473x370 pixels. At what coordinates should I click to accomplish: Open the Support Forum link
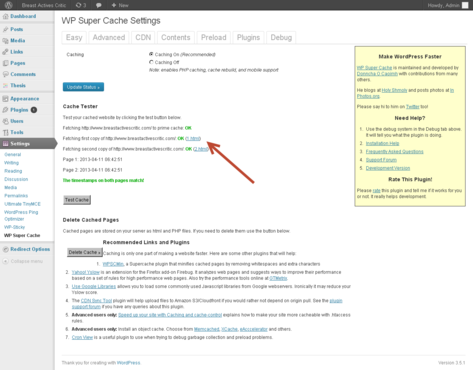(x=381, y=160)
